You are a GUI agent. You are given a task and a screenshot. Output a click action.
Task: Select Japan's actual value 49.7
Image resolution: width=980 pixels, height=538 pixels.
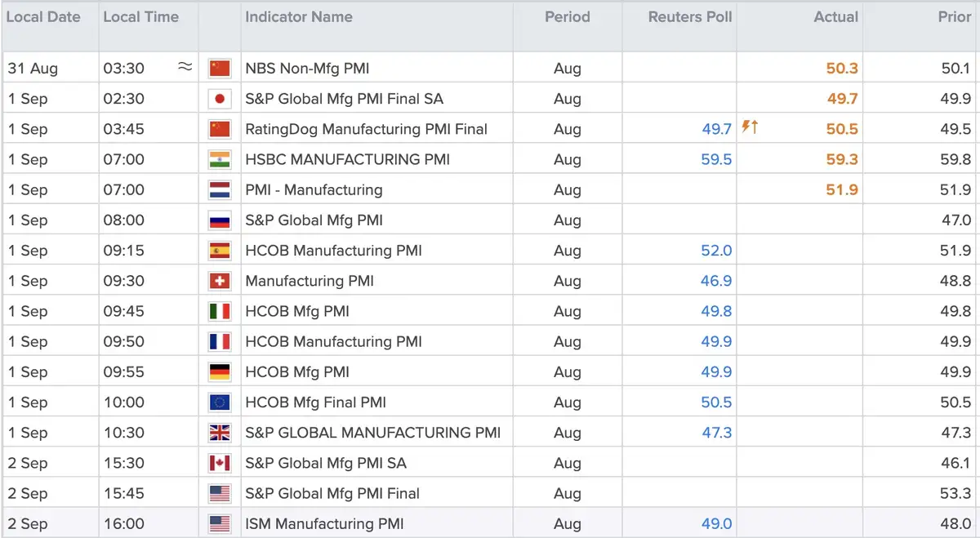click(842, 99)
